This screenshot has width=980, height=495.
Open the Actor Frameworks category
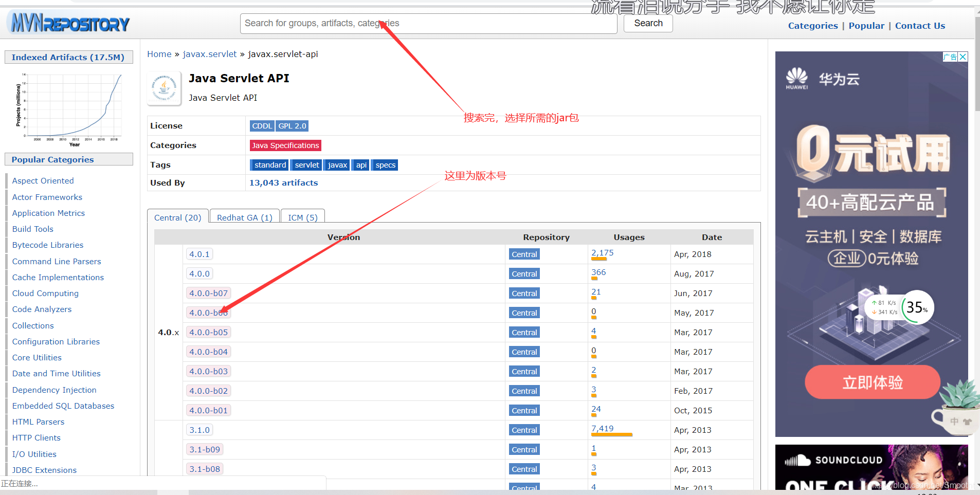tap(47, 197)
